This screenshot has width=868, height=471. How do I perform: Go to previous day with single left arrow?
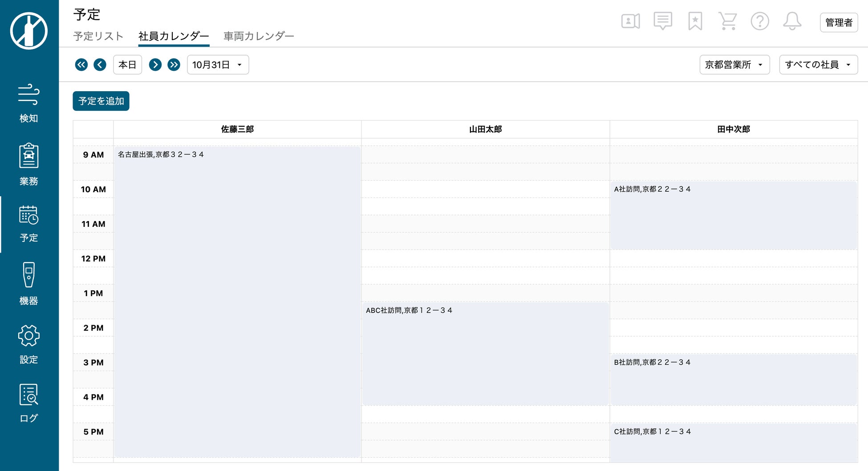click(x=100, y=65)
